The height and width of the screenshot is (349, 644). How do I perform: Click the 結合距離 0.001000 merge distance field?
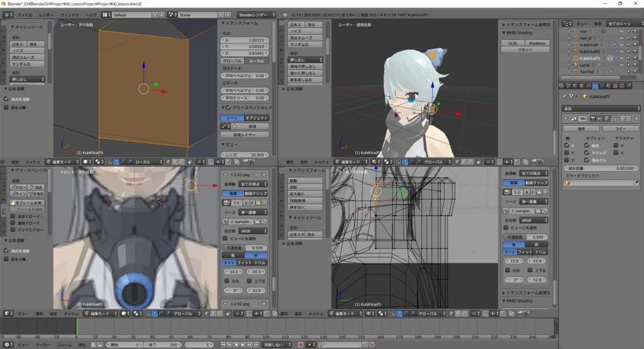pos(601,169)
